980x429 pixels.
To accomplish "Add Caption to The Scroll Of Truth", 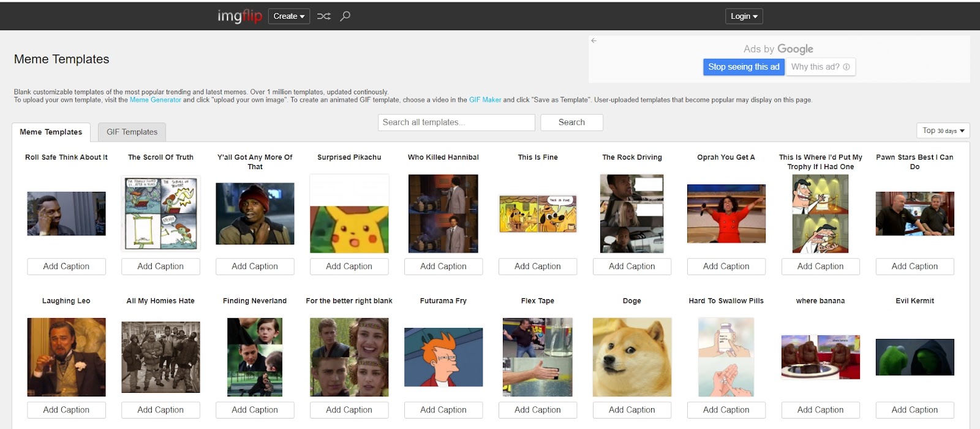I will (x=160, y=266).
